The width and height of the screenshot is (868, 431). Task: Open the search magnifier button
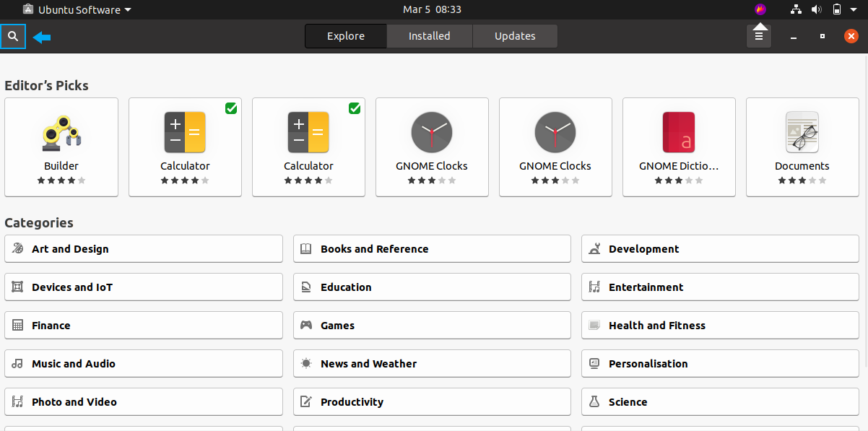13,36
